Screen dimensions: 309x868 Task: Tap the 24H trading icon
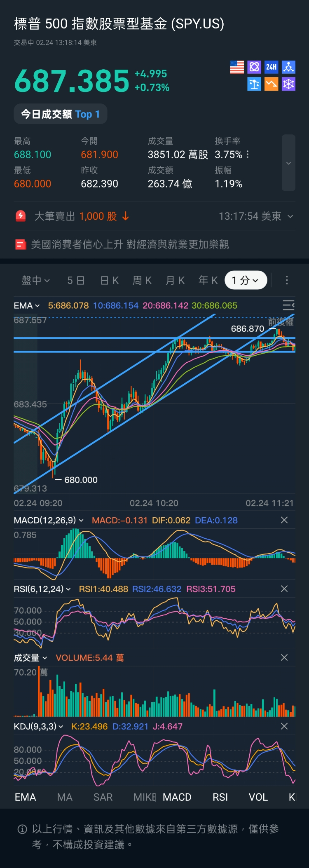click(271, 67)
